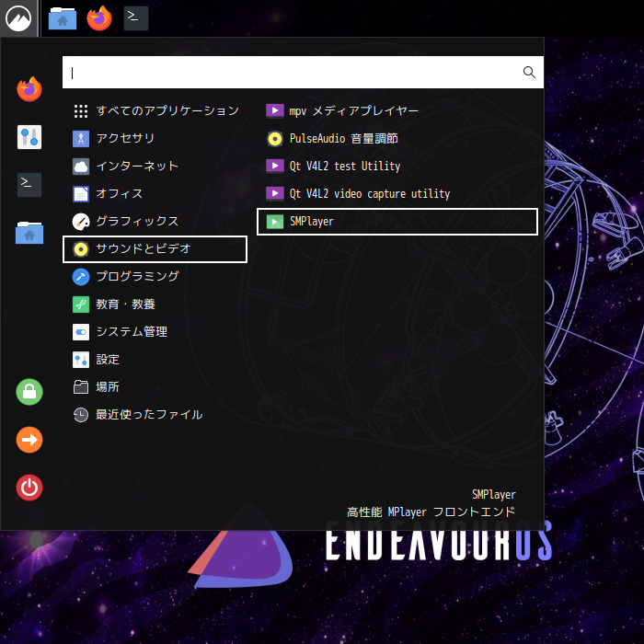
Task: Open 最近使ったファイル list
Action: 155,415
